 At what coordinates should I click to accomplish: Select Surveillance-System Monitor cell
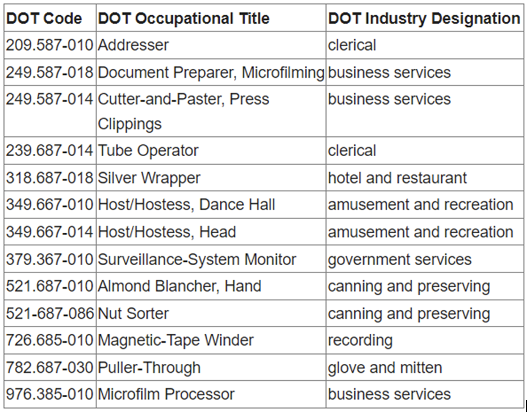point(211,259)
